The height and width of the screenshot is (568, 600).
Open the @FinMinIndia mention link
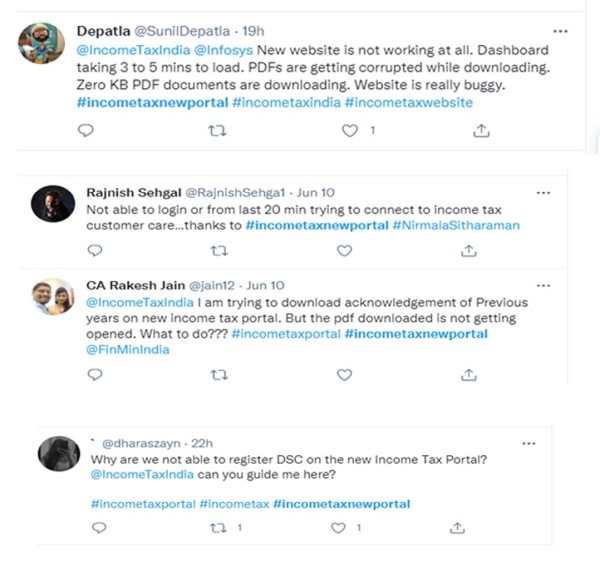tap(128, 350)
